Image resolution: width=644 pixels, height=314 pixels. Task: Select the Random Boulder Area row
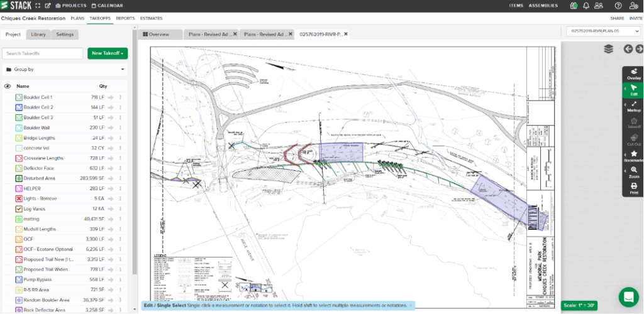point(65,300)
